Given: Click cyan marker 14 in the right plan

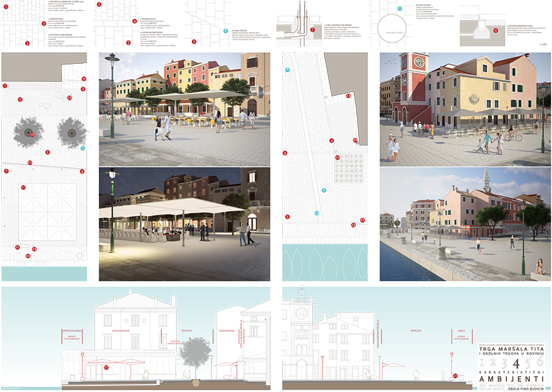Looking at the screenshot, I should (316, 213).
